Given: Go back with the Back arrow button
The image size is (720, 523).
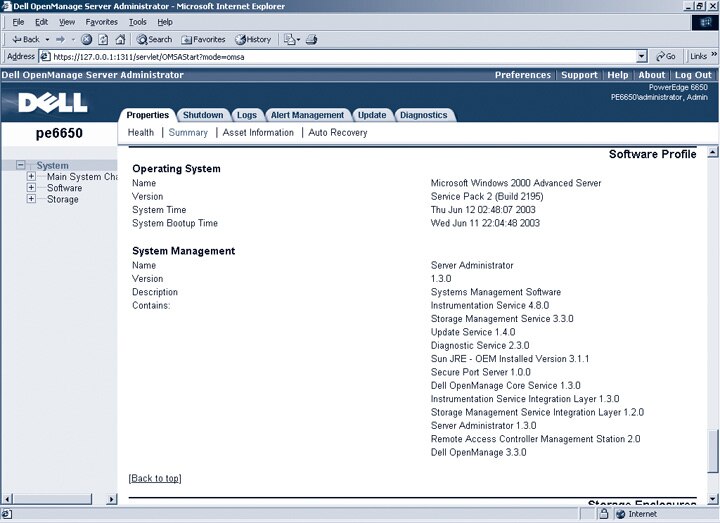Looking at the screenshot, I should 26,39.
